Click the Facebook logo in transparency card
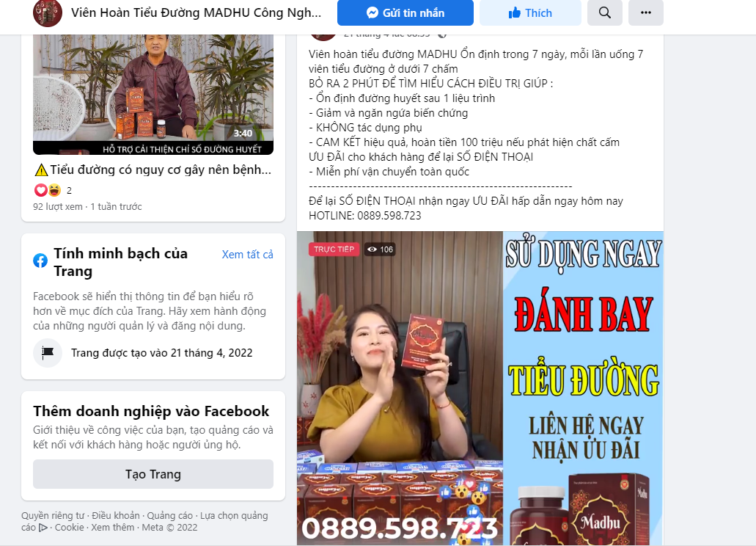756x546 pixels. [x=40, y=261]
